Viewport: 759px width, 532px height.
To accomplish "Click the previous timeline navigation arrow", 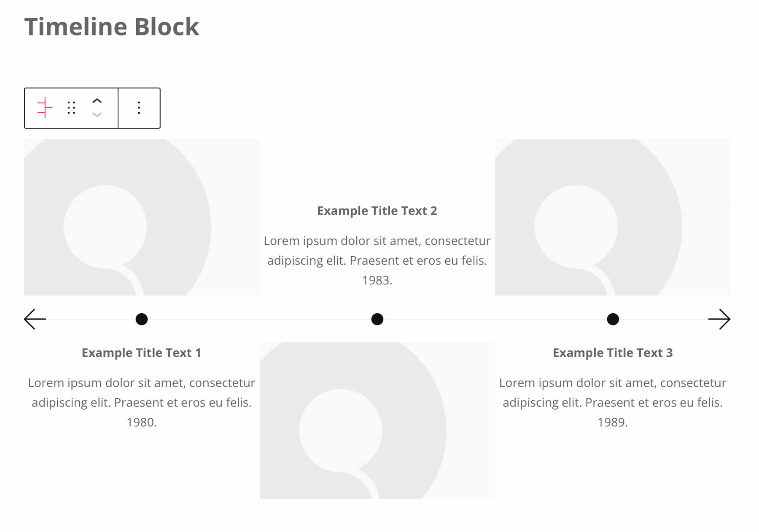I will point(33,319).
